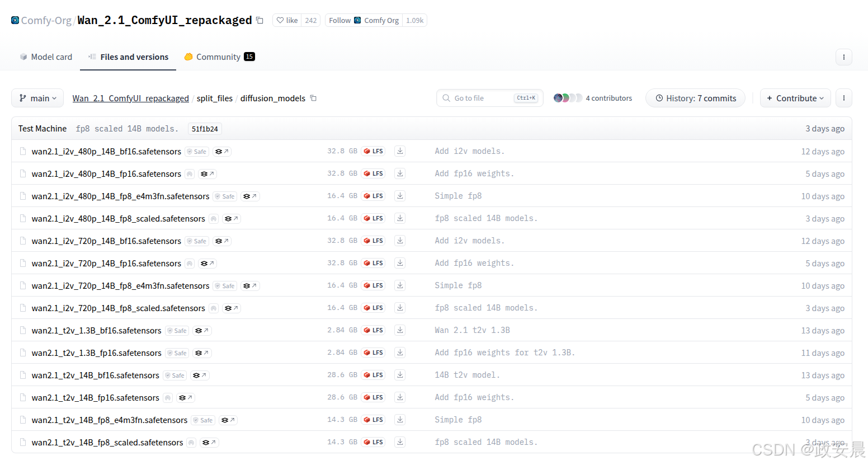
Task: Open the three-dot menu next to Contribute
Action: point(843,98)
